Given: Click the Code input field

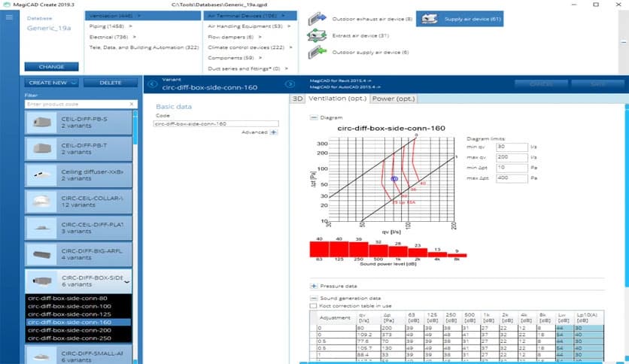Looking at the screenshot, I should pyautogui.click(x=216, y=124).
